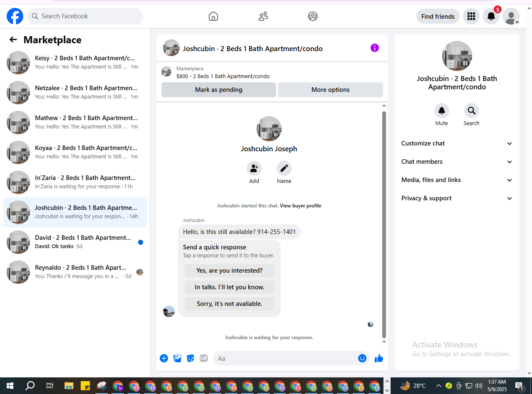Open the In'Zaria conversation

75,182
